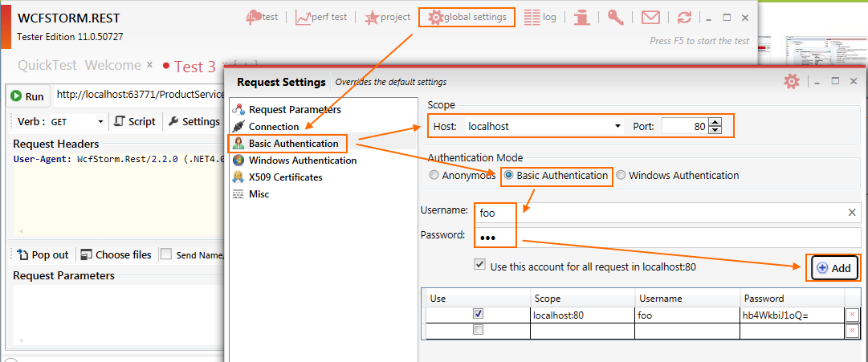Open the perf test toolbar item
The height and width of the screenshot is (362, 868).
pos(321,17)
